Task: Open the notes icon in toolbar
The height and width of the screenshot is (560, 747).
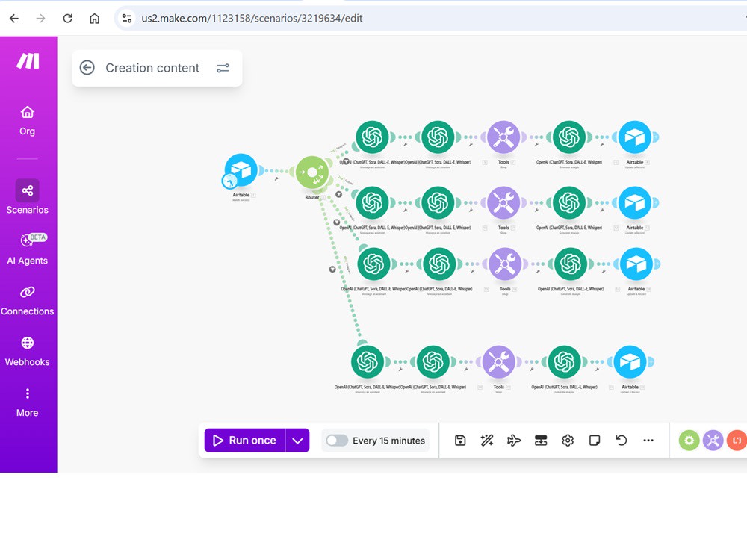Action: (595, 441)
